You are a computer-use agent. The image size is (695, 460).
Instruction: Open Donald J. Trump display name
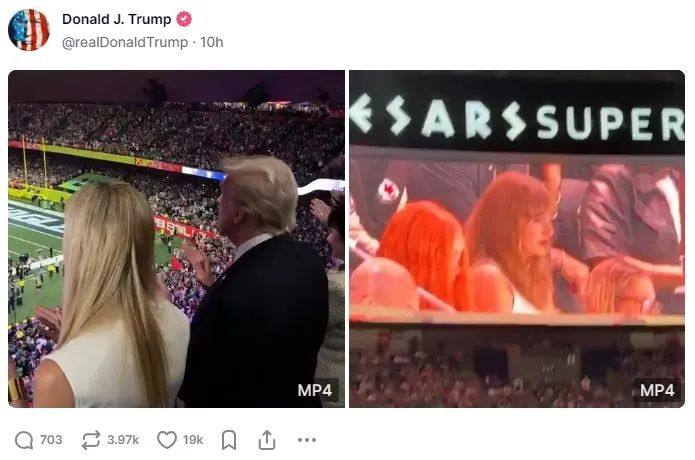[x=117, y=19]
